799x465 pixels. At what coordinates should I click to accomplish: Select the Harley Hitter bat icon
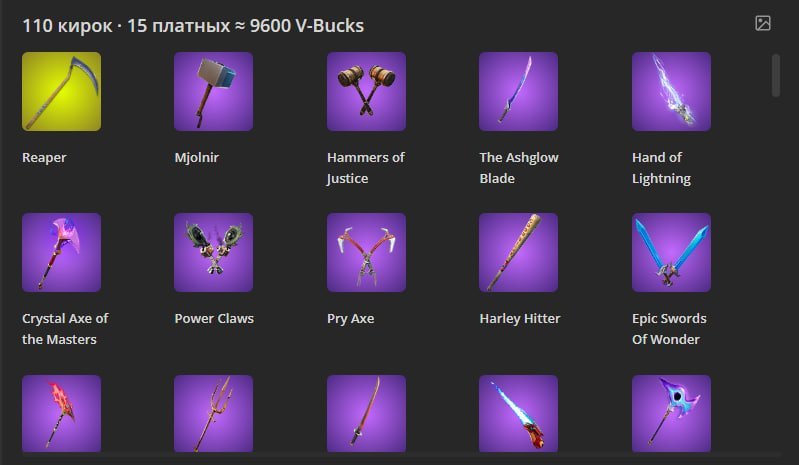[x=518, y=253]
